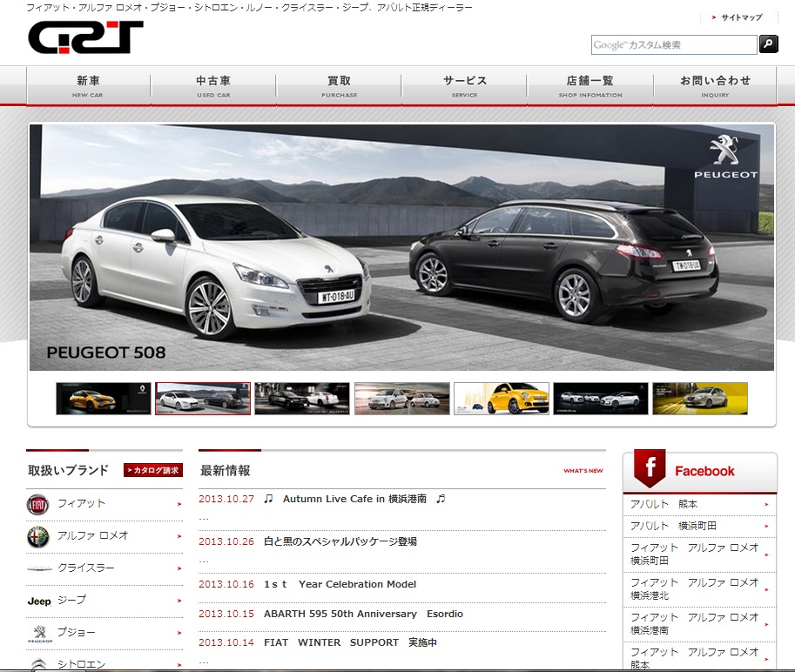
Task: Click the Jeep logo in the brand list
Action: tap(37, 601)
